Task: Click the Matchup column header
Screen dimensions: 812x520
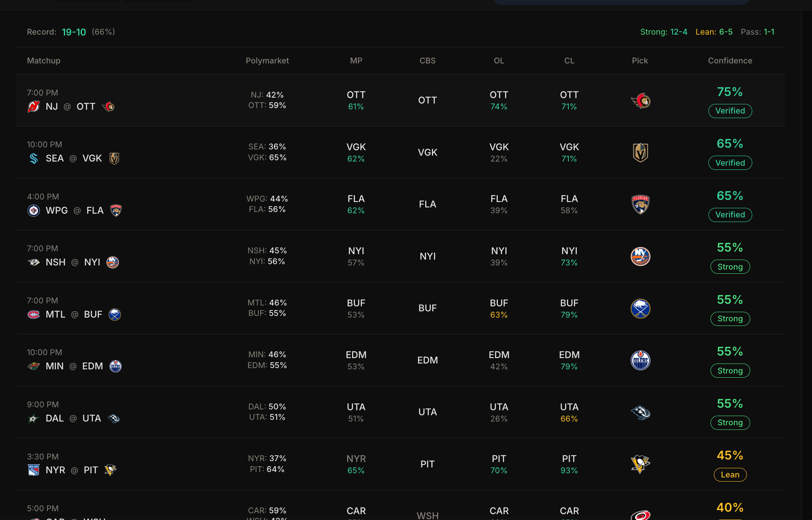Action: 43,61
